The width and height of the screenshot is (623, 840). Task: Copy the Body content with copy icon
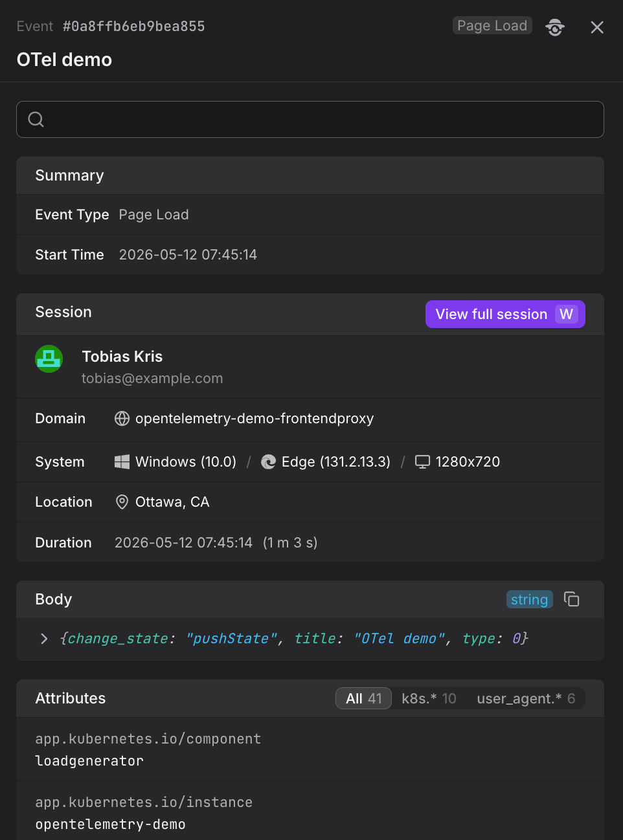coord(571,599)
